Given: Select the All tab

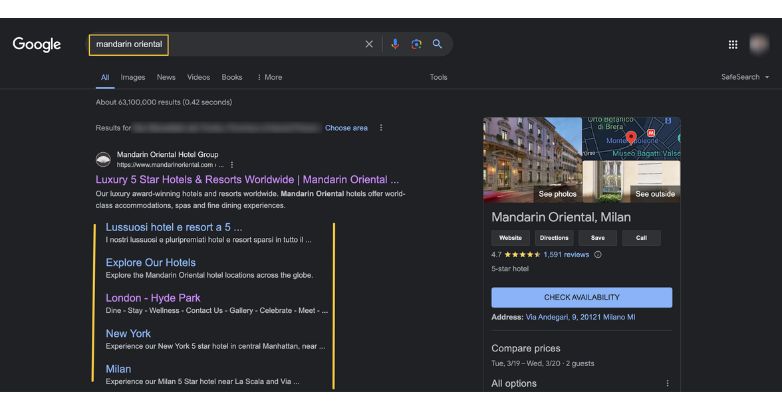Looking at the screenshot, I should click(x=105, y=77).
